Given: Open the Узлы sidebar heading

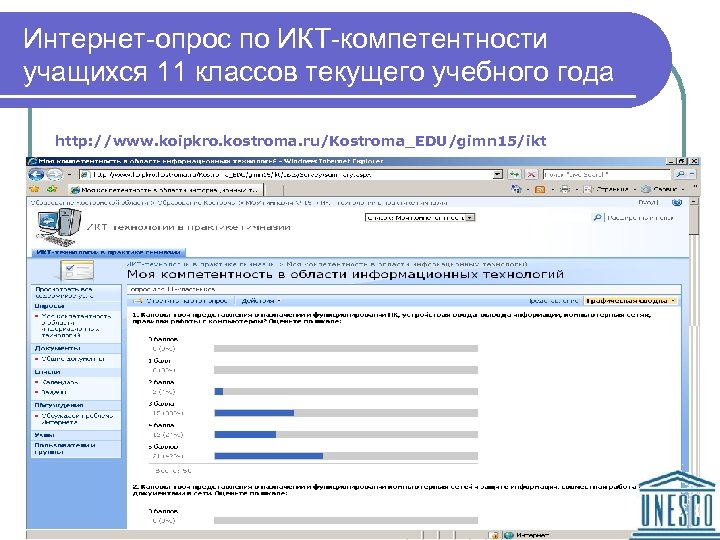Looking at the screenshot, I should [x=44, y=434].
